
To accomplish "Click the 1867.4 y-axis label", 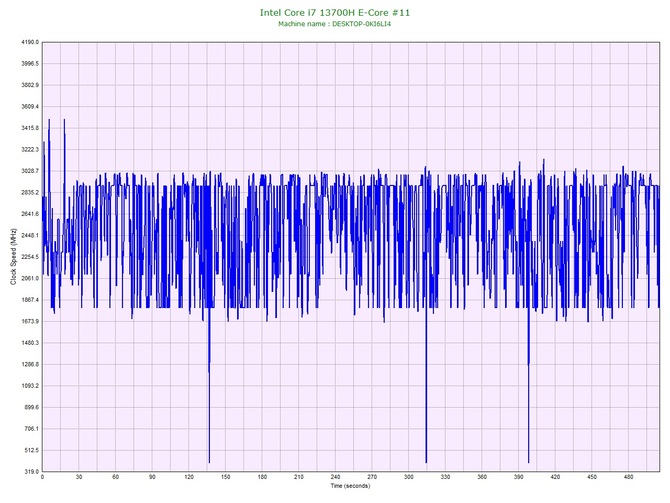I will click(30, 300).
